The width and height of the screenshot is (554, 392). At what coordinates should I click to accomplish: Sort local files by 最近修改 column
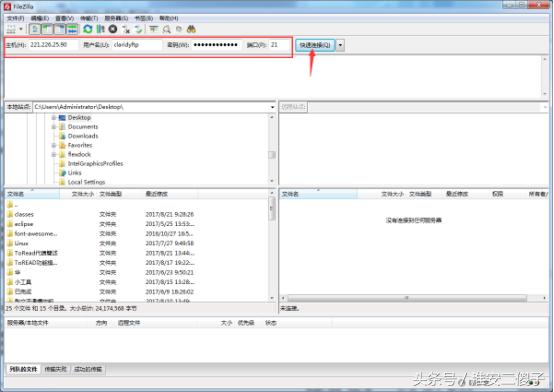(x=171, y=194)
